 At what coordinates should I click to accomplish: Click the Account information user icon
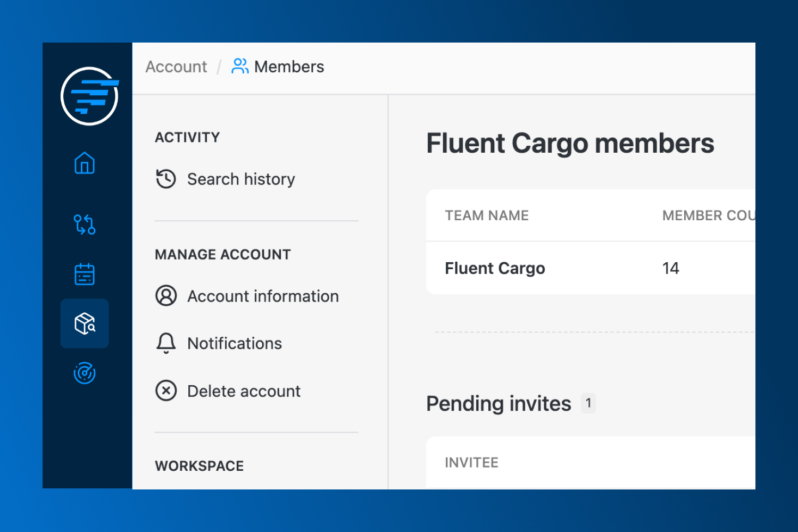166,296
